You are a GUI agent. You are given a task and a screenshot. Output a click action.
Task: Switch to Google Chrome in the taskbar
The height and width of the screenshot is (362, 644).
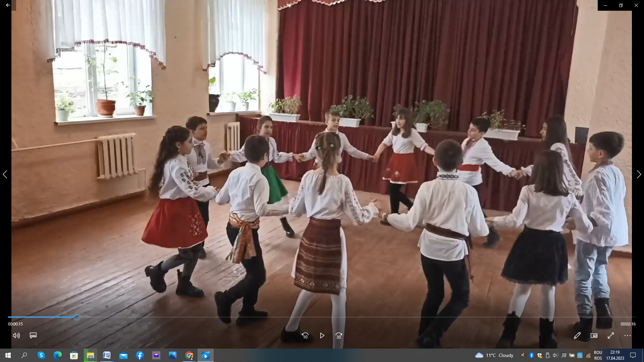189,355
